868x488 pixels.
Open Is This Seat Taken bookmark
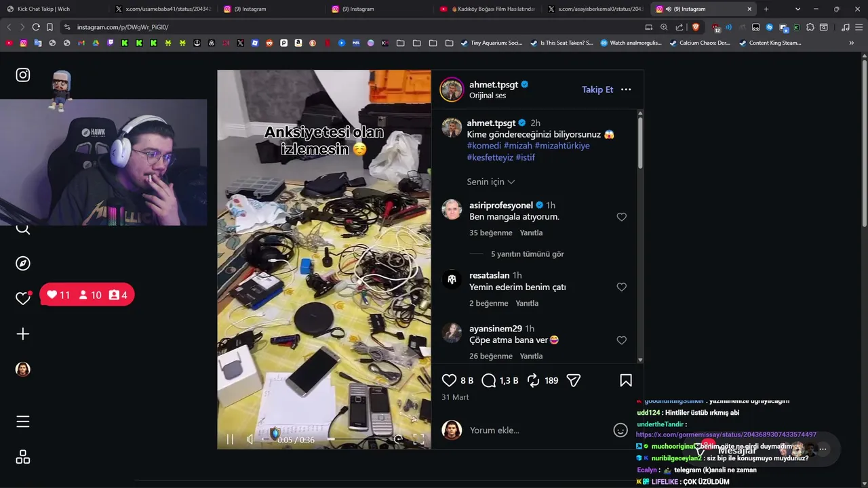point(561,43)
